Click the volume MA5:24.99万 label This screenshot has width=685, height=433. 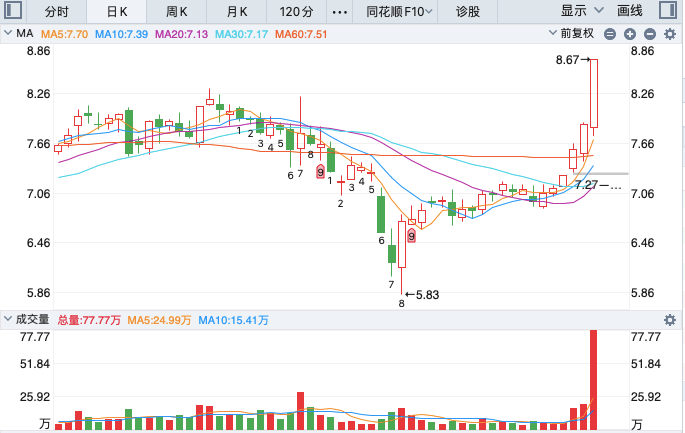tap(159, 320)
